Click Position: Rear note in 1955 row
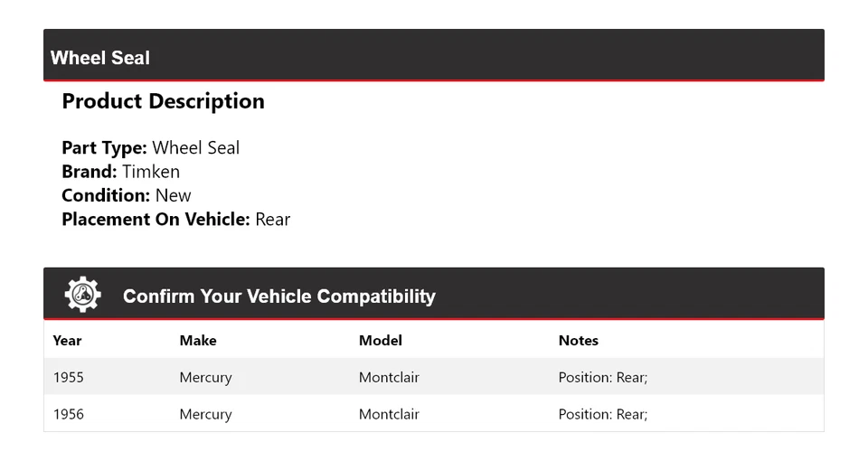The height and width of the screenshot is (461, 868). [602, 377]
